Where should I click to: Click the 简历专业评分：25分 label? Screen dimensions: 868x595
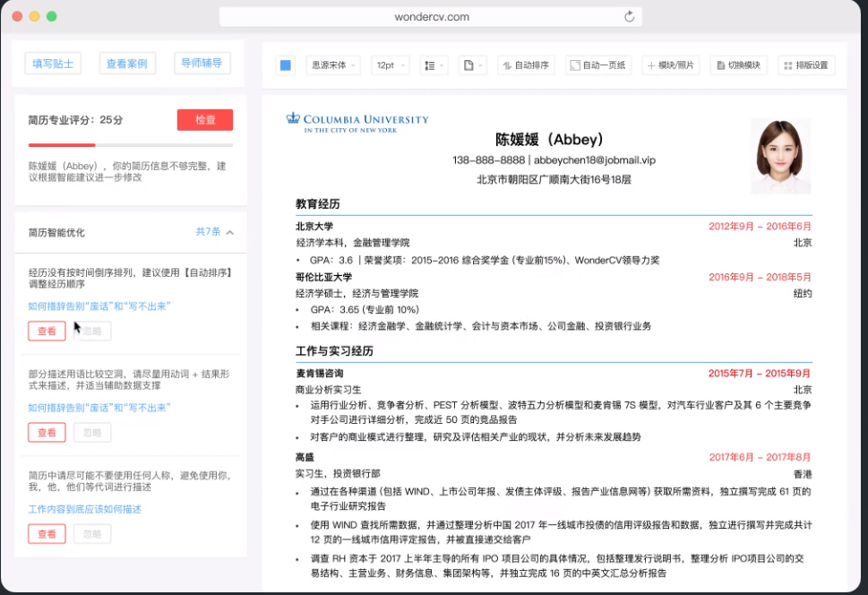pos(76,120)
